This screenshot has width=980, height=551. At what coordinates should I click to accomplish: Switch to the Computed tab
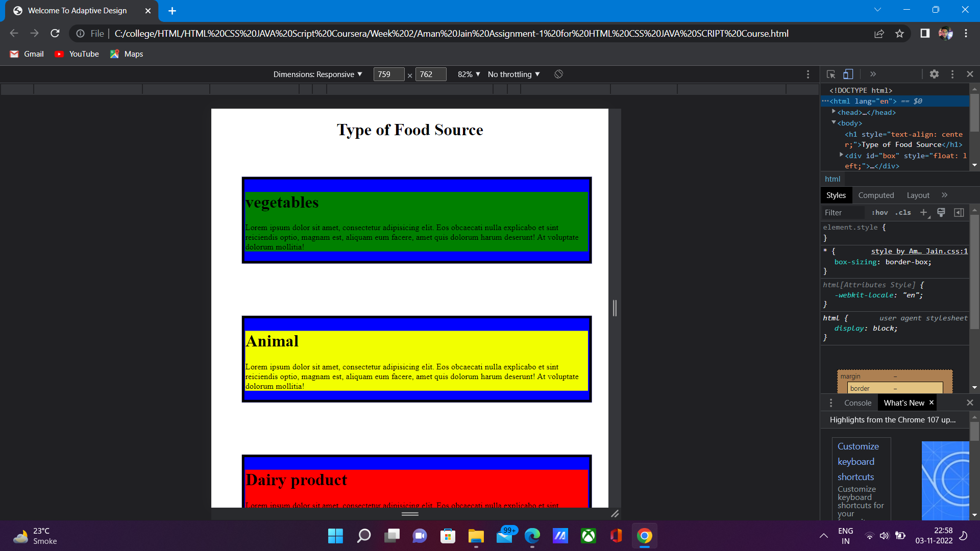(x=876, y=195)
